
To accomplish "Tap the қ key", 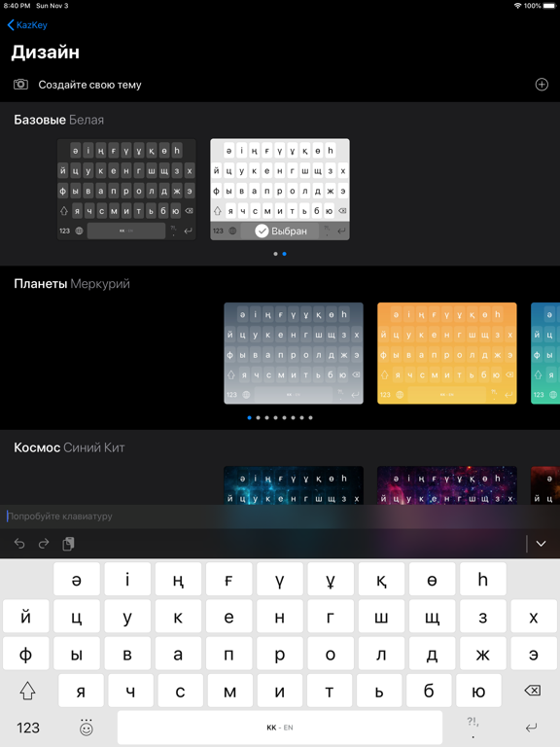I will point(381,579).
